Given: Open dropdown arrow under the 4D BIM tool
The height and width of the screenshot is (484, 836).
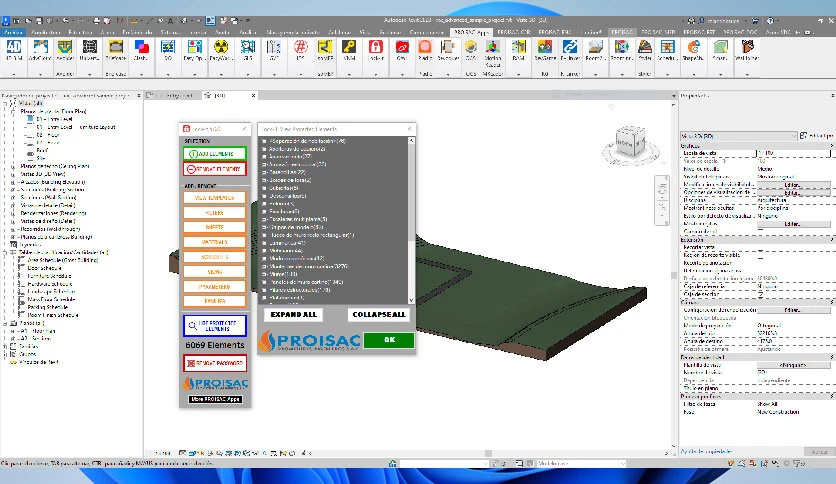Looking at the screenshot, I should tap(14, 74).
